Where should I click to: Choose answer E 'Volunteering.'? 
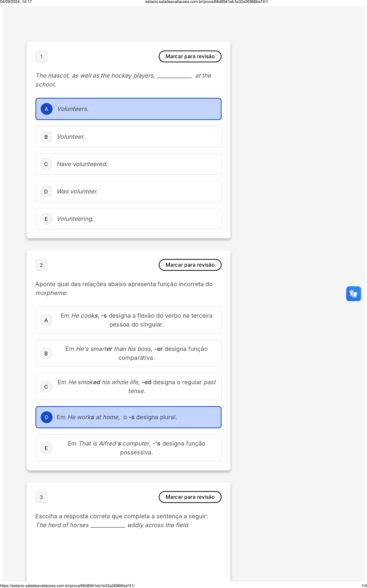128,219
